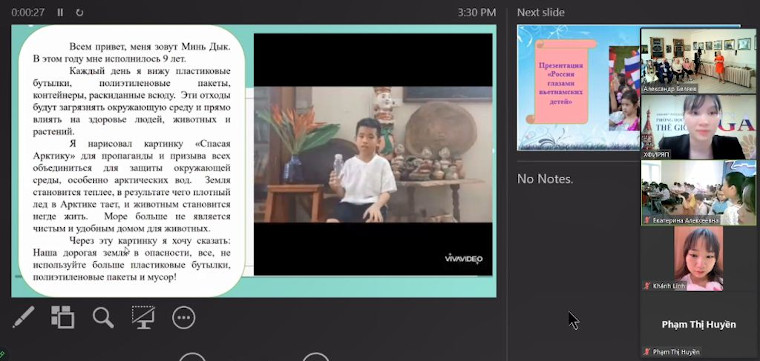Image resolution: width=760 pixels, height=361 pixels.
Task: Select the embedded boy video on slide
Action: pos(373,154)
